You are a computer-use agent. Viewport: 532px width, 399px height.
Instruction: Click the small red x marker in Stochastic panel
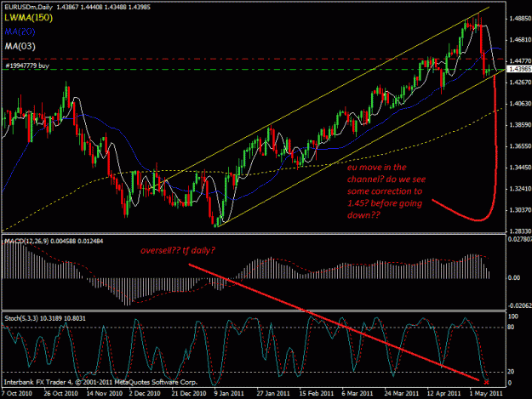pyautogui.click(x=486, y=382)
